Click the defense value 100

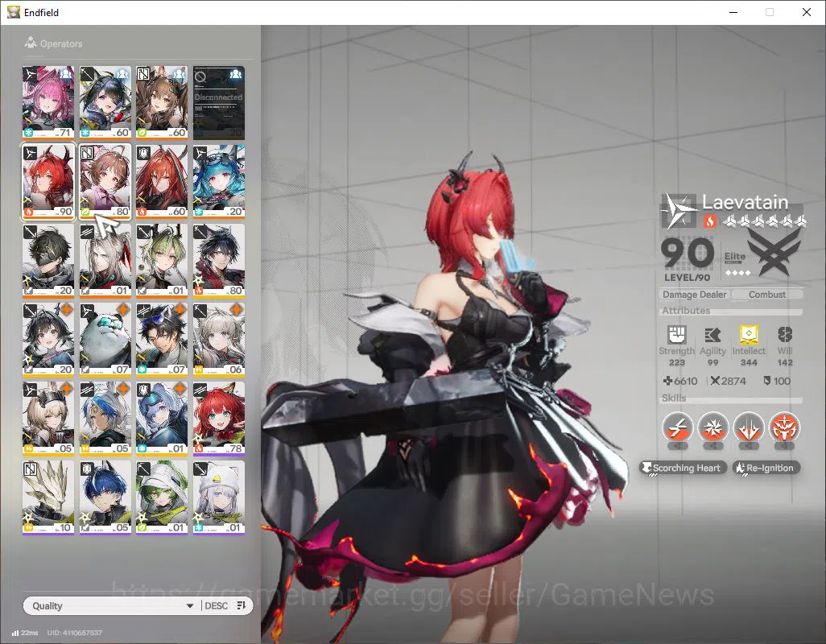(782, 381)
